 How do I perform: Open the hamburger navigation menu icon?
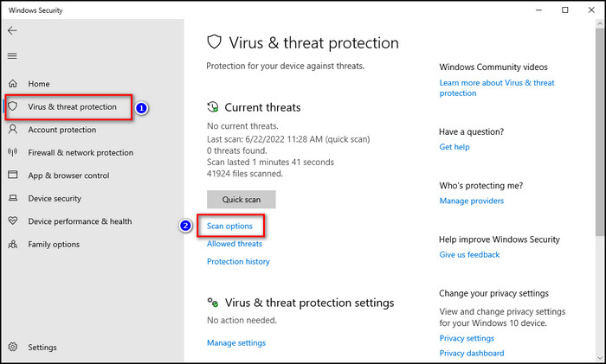[12, 56]
